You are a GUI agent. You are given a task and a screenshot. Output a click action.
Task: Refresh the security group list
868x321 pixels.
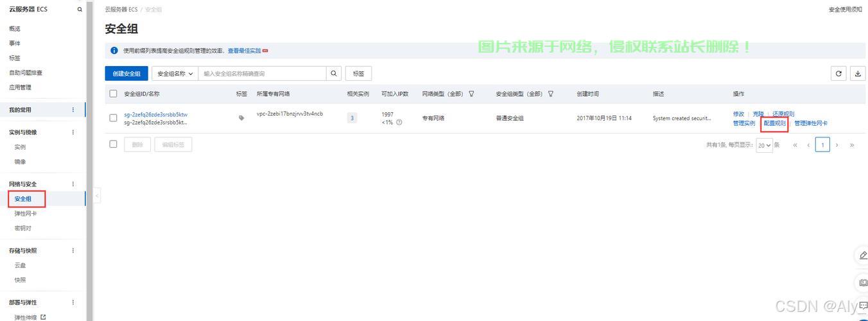click(x=838, y=73)
